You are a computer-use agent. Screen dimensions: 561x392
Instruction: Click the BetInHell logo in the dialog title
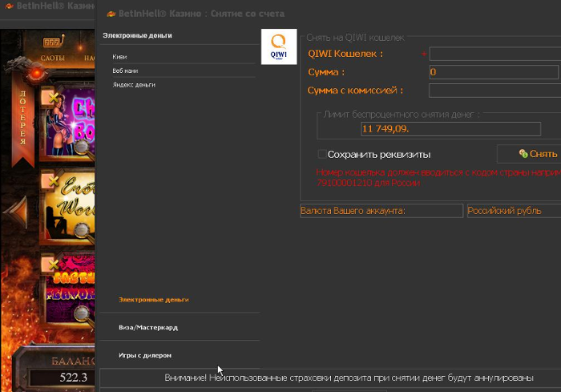point(110,14)
